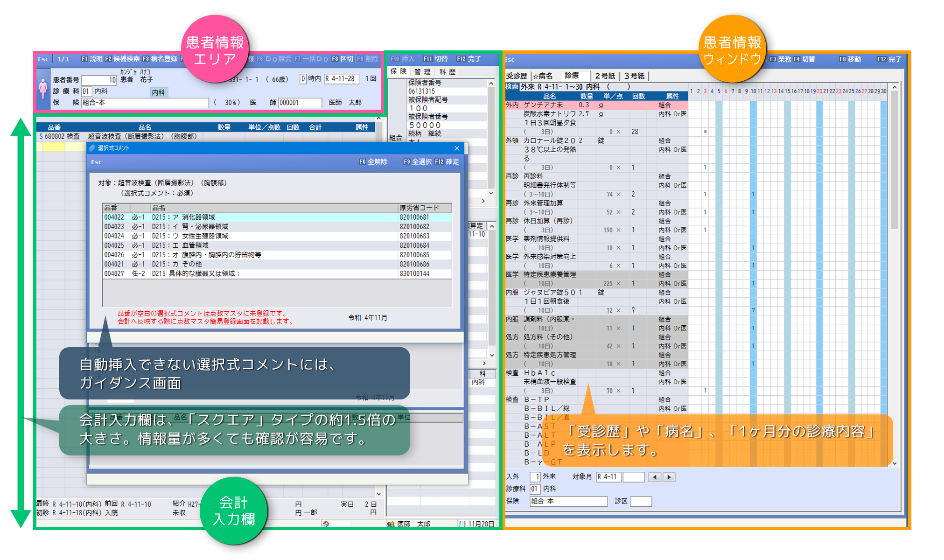Click the 患者番号 input field
This screenshot has width=944, height=560.
pyautogui.click(x=99, y=80)
